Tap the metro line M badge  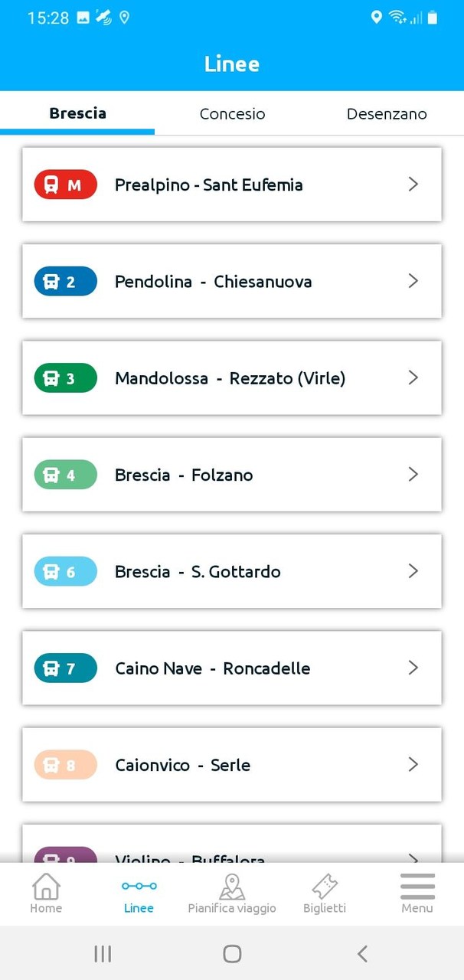[x=65, y=185]
